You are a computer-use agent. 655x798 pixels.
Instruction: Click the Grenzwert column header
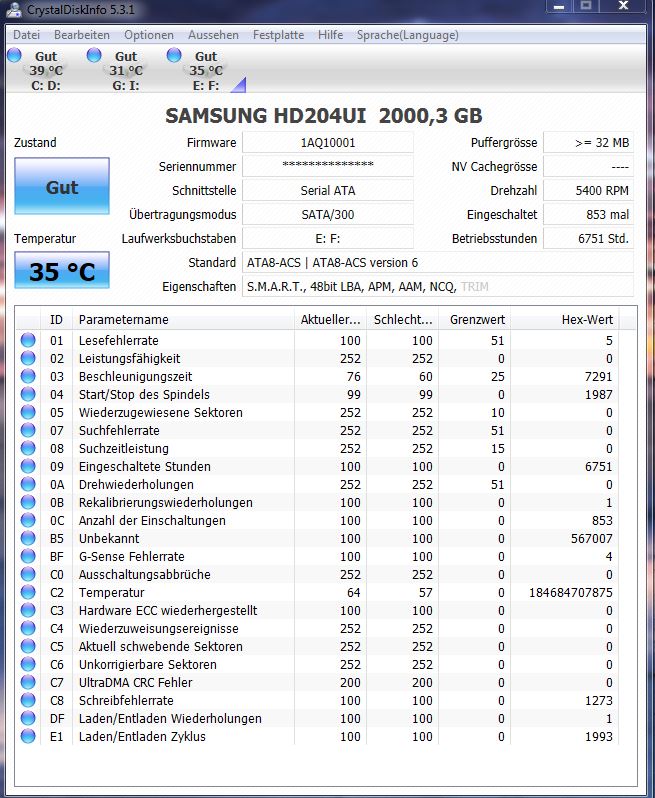coord(475,320)
